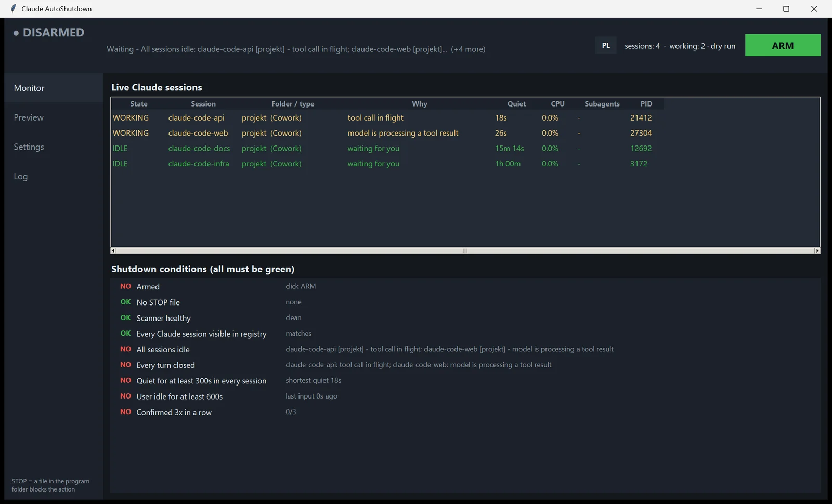Sort by the State column header
Image resolution: width=832 pixels, height=504 pixels.
click(x=139, y=104)
